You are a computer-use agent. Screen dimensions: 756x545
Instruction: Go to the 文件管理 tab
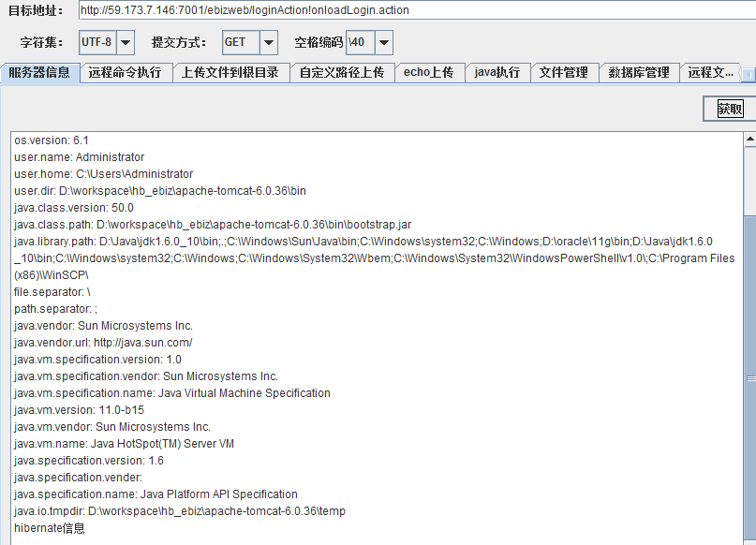click(x=564, y=72)
